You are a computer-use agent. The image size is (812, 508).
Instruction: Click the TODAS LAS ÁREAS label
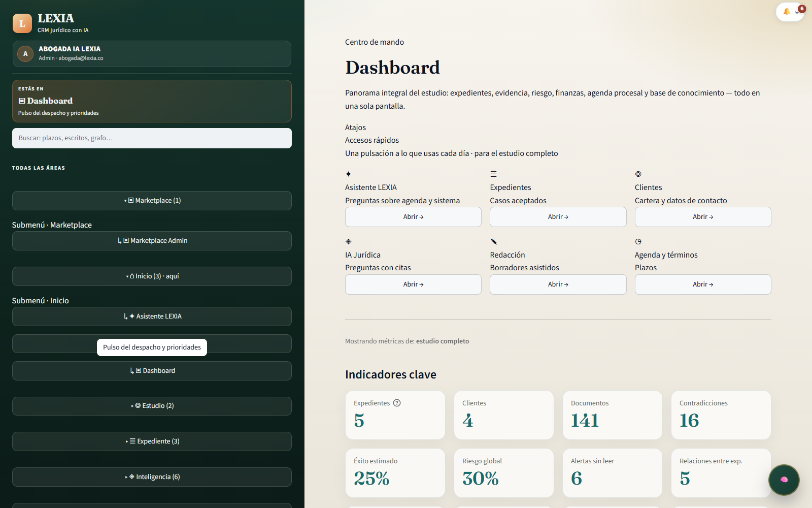(39, 168)
